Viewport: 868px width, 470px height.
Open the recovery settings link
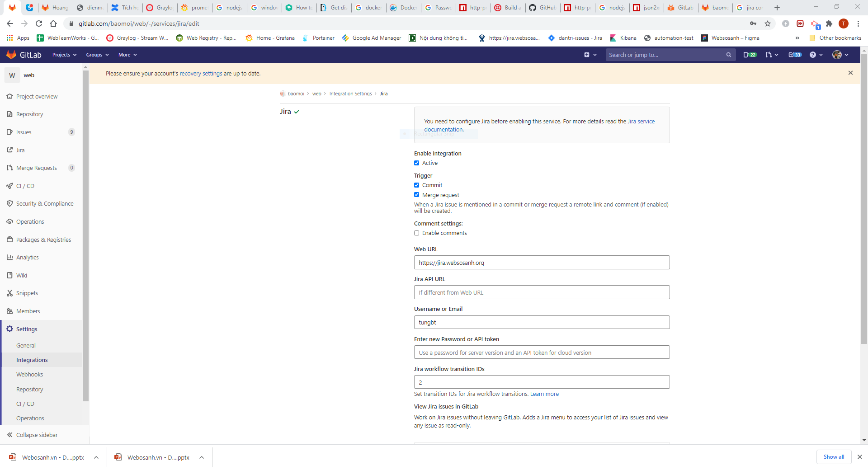click(x=201, y=74)
